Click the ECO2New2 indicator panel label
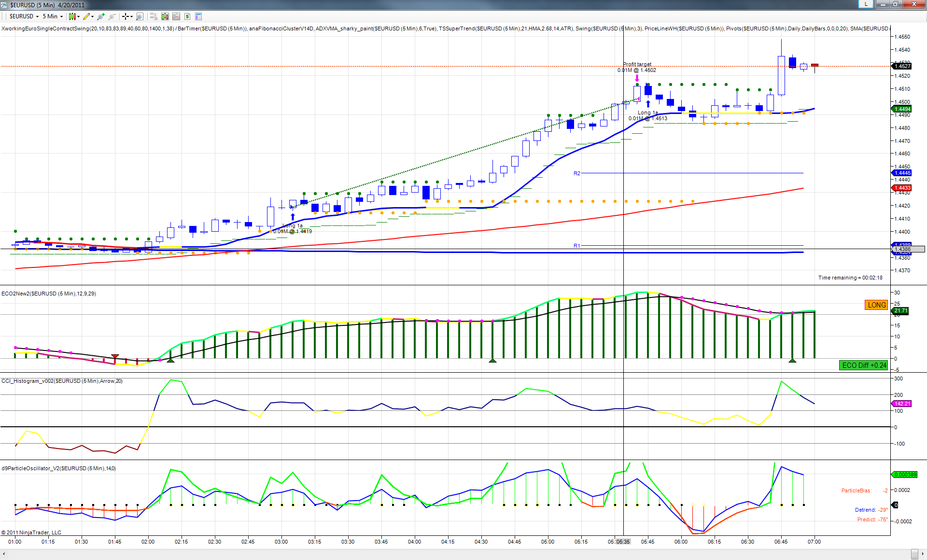Screen dimensions: 927x560 tap(49, 294)
